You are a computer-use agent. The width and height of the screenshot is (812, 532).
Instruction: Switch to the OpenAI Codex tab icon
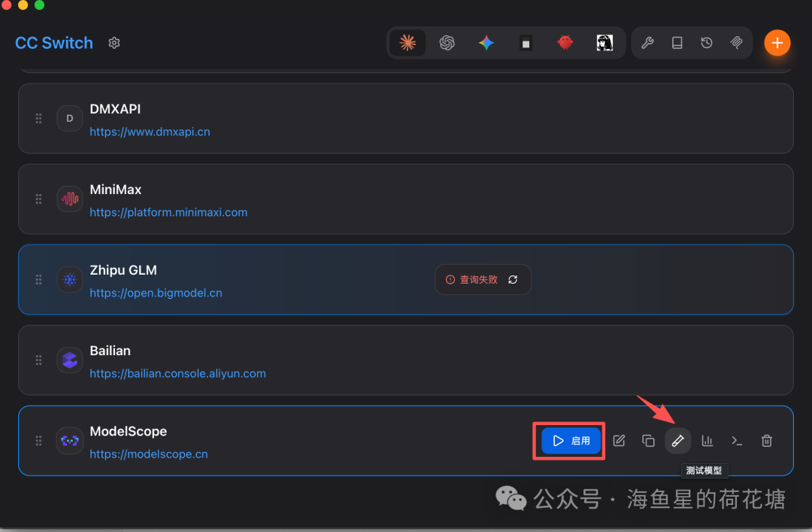pos(447,43)
